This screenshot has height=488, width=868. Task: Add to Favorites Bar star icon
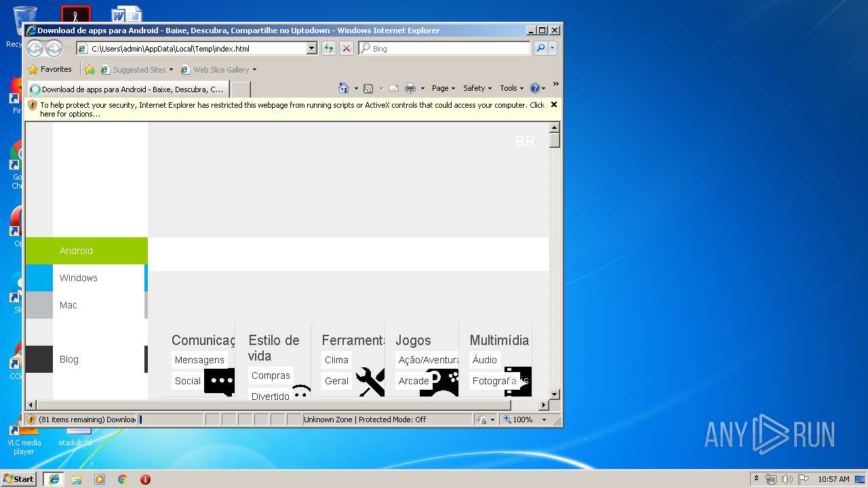coord(90,69)
